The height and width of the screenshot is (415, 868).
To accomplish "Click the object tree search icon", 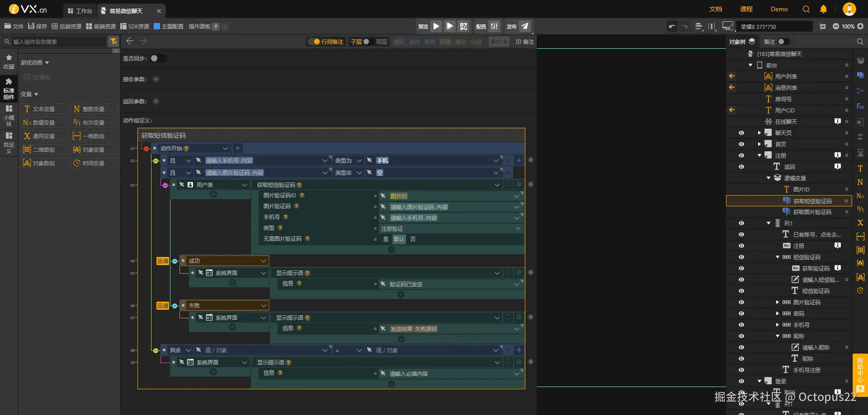I will (860, 42).
